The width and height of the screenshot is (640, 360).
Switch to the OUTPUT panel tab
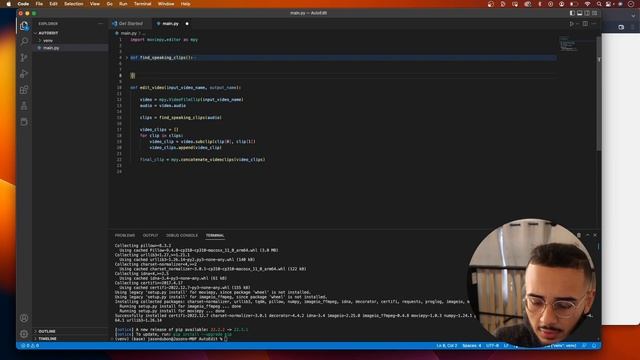click(x=150, y=236)
